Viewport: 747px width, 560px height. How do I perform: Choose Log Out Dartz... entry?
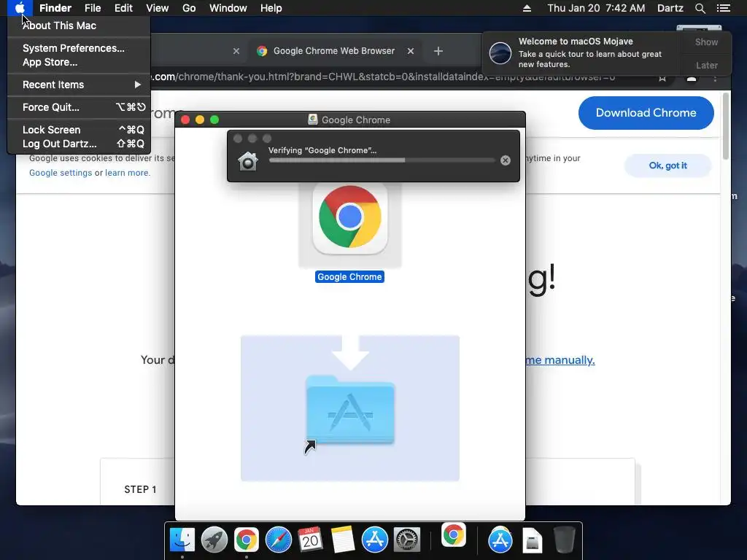pos(79,144)
